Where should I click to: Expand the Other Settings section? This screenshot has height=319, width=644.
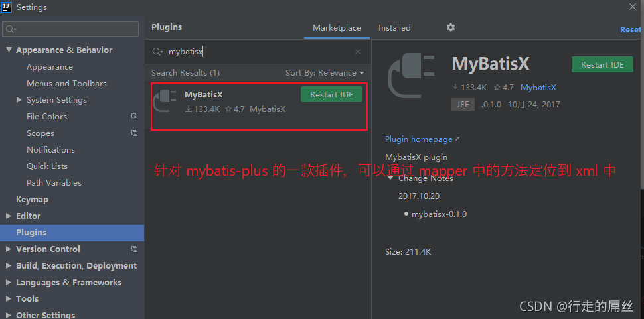[9, 315]
